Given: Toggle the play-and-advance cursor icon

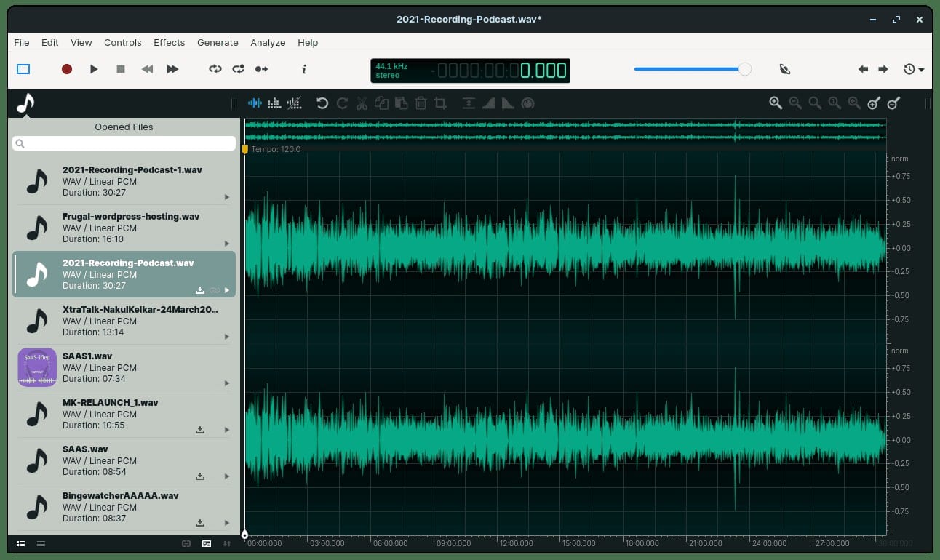Looking at the screenshot, I should (x=261, y=69).
